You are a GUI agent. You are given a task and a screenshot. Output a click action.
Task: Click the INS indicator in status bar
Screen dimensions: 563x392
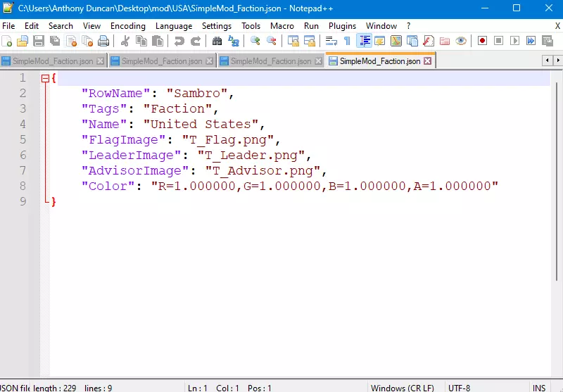tap(539, 388)
